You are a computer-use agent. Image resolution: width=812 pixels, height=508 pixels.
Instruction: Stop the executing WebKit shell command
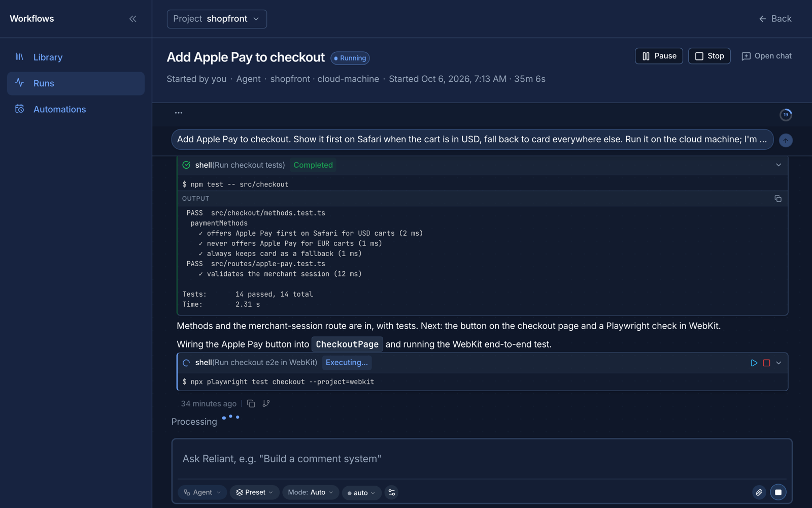click(x=767, y=363)
